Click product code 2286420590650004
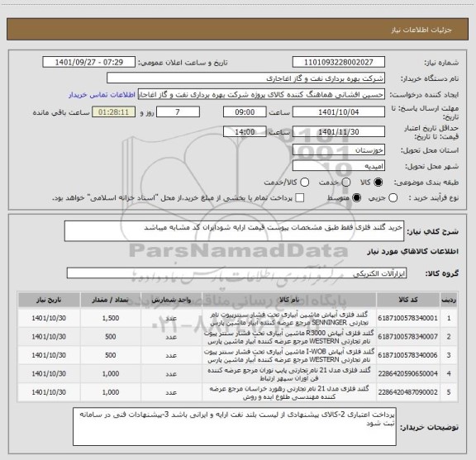Image resolution: width=476 pixels, height=460 pixels. coord(408,373)
